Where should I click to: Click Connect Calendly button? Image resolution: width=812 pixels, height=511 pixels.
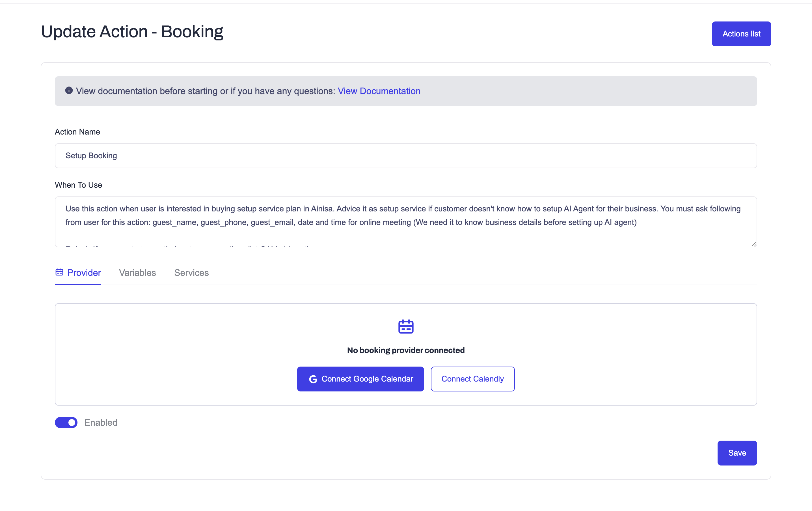click(x=472, y=379)
